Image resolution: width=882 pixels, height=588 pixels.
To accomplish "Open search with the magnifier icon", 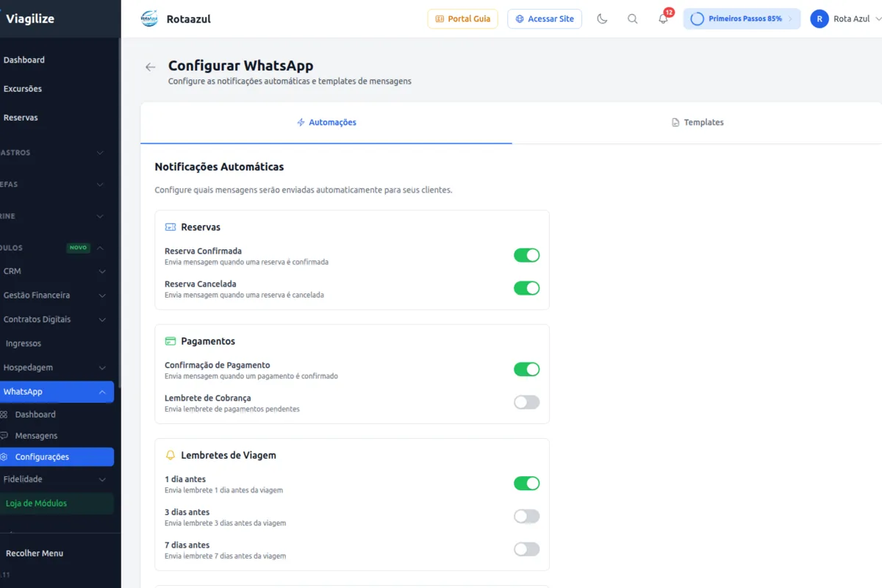I will pyautogui.click(x=632, y=19).
